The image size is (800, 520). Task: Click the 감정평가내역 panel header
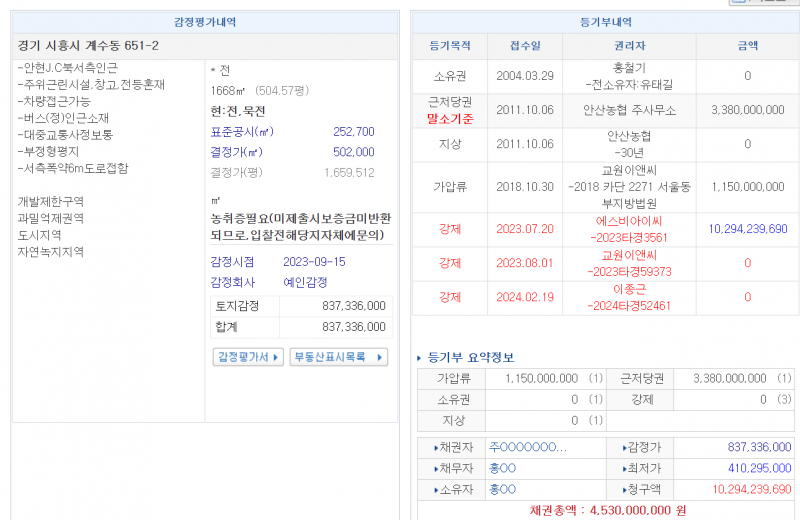(x=205, y=22)
